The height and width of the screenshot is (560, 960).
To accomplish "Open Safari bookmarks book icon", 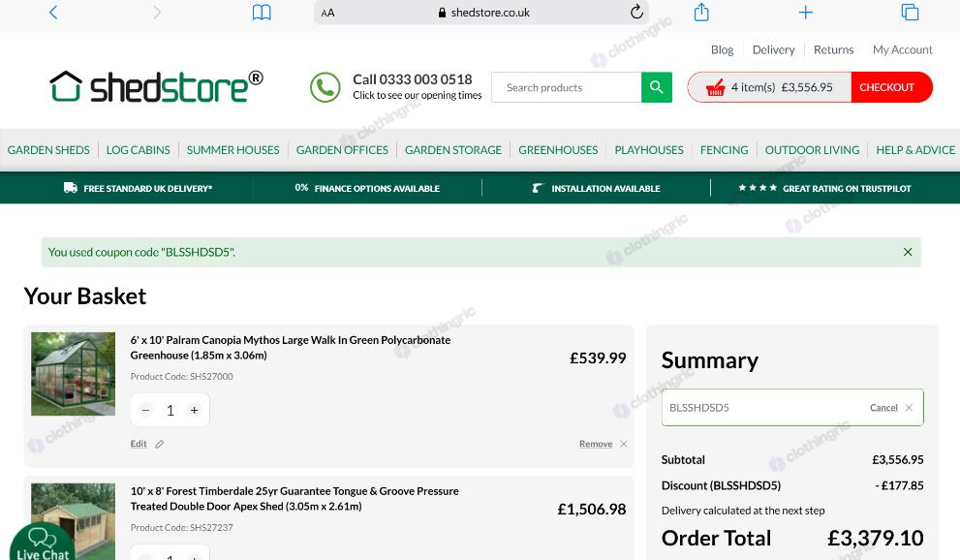I will (x=262, y=13).
